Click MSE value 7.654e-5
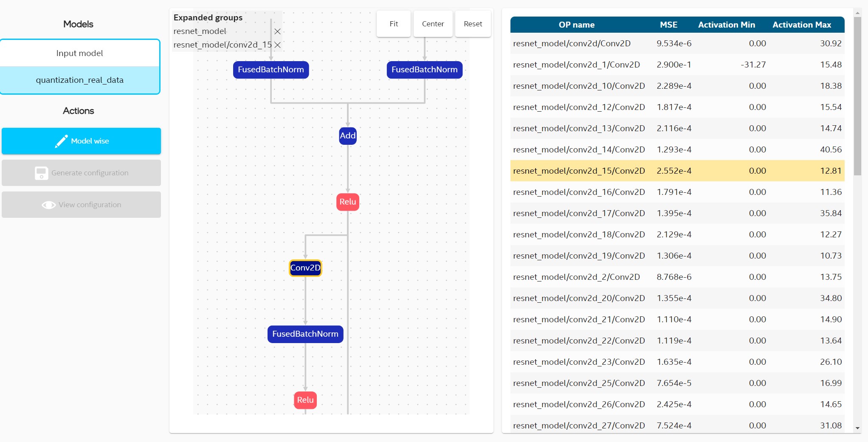This screenshot has height=442, width=868. 674,383
